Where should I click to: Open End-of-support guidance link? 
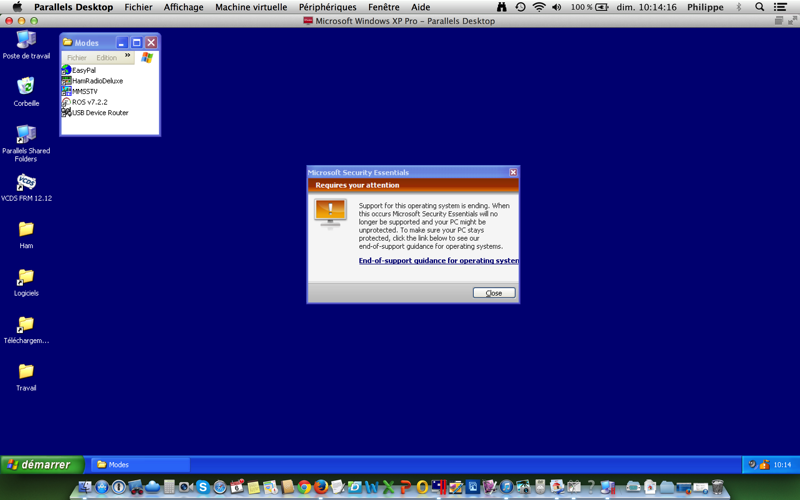click(438, 260)
